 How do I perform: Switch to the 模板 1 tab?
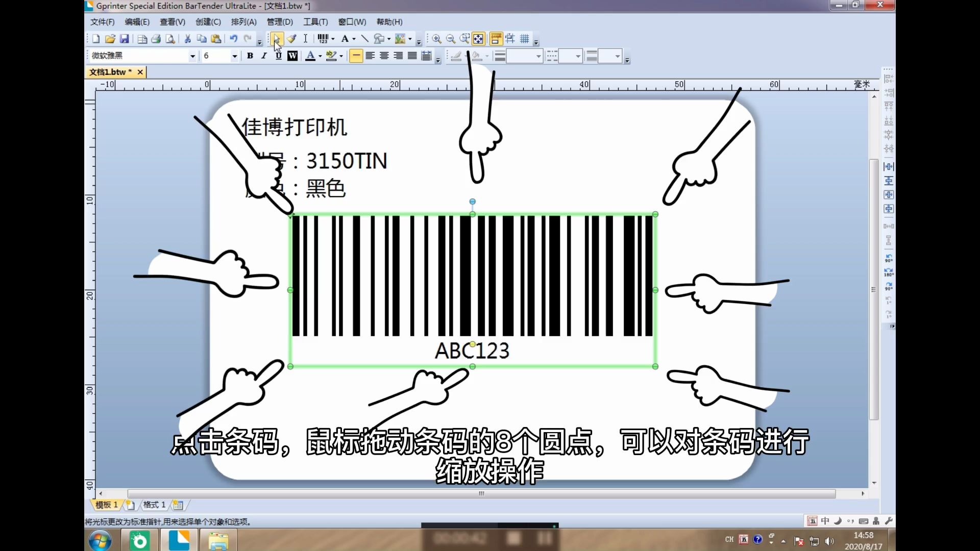click(x=107, y=505)
